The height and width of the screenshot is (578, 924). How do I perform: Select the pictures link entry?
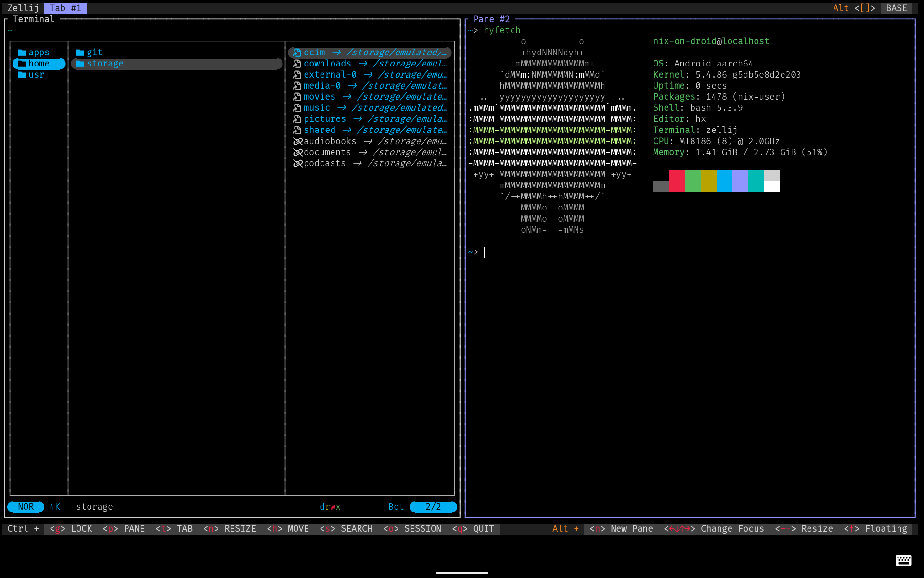click(370, 119)
